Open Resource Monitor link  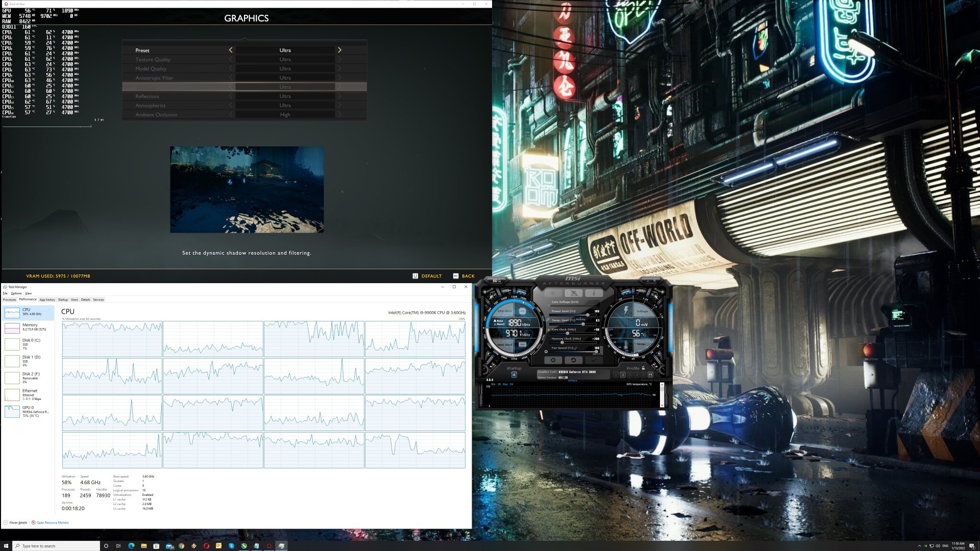point(53,522)
